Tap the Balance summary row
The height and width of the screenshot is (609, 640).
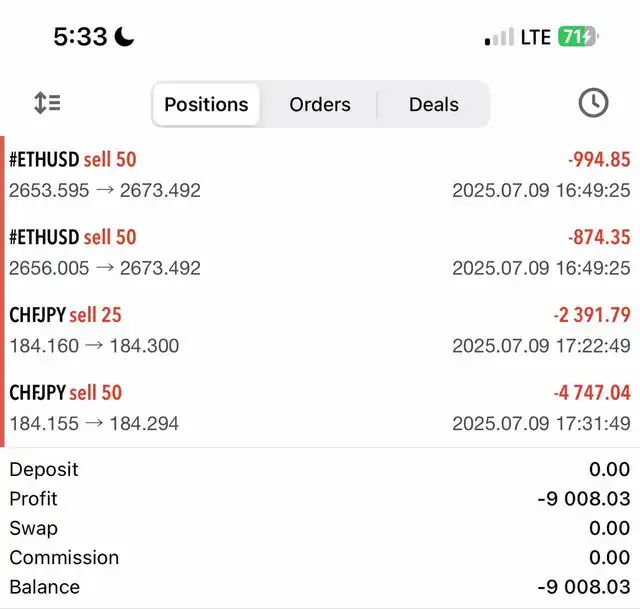point(320,587)
